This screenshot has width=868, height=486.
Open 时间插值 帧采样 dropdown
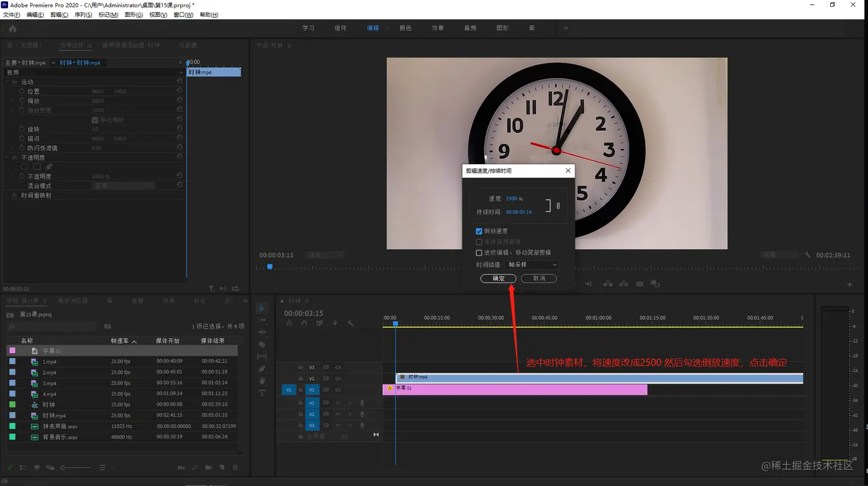click(532, 265)
